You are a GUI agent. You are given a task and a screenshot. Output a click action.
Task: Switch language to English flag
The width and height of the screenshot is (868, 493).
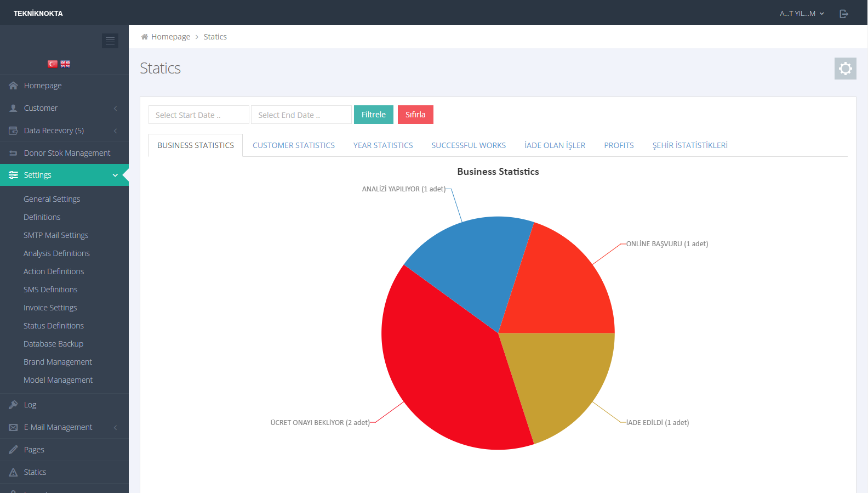coord(65,64)
